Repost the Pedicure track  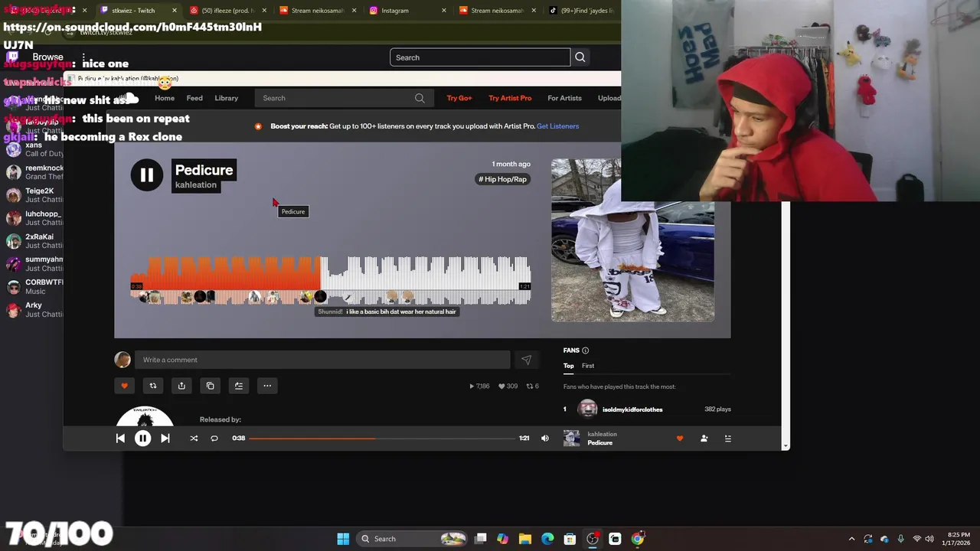[152, 386]
